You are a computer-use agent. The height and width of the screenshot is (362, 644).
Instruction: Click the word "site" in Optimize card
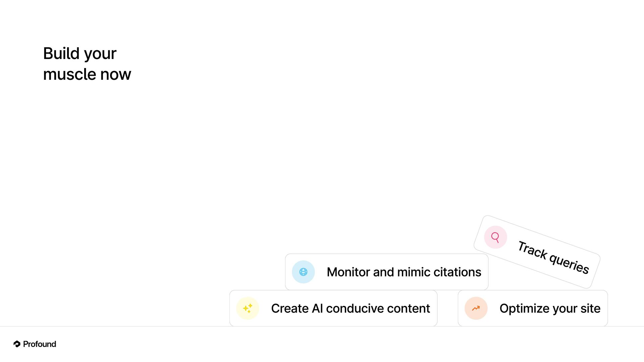click(x=590, y=308)
